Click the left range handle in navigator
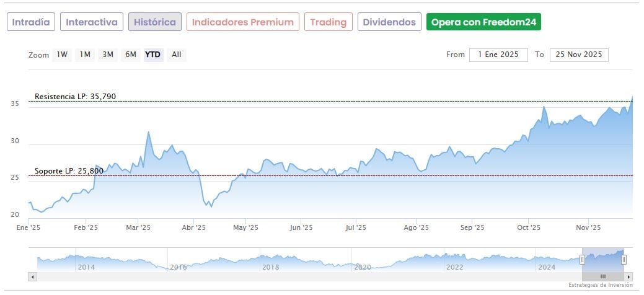Image resolution: width=644 pixels, height=295 pixels. point(582,260)
